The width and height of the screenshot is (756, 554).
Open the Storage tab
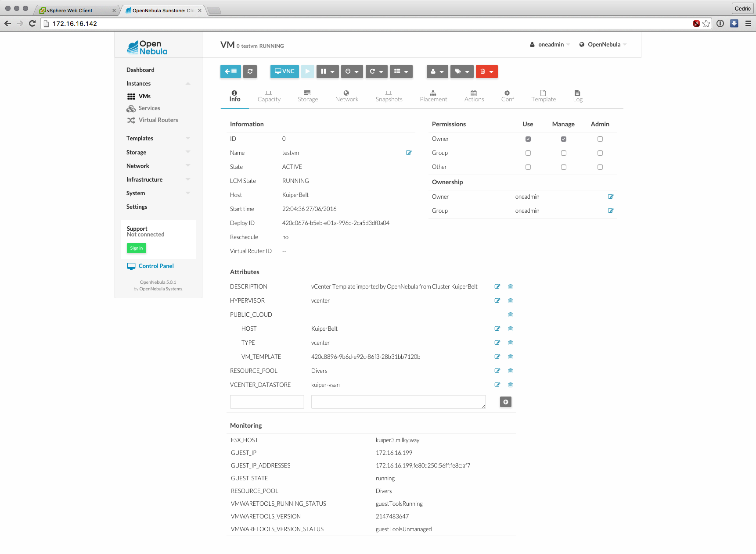(307, 96)
